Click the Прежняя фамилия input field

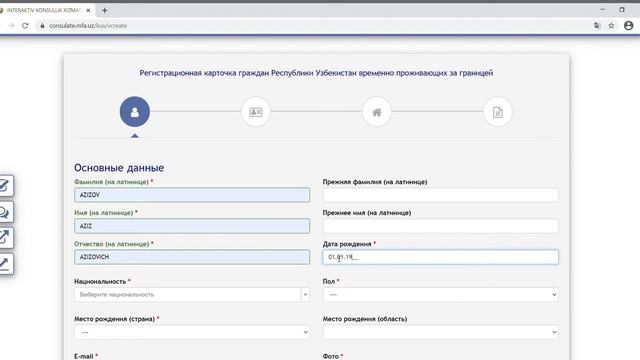coord(440,195)
